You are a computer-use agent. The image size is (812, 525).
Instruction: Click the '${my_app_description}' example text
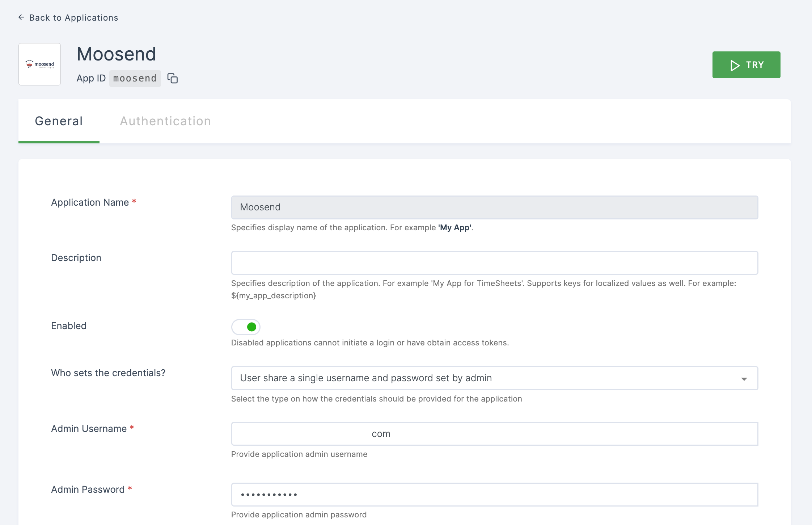point(274,296)
